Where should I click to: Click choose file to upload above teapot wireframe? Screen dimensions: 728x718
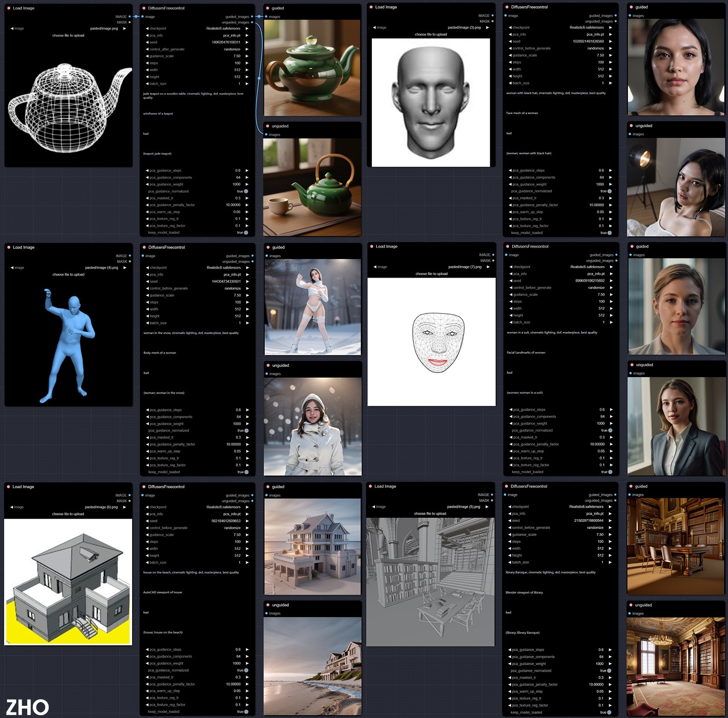coord(68,35)
